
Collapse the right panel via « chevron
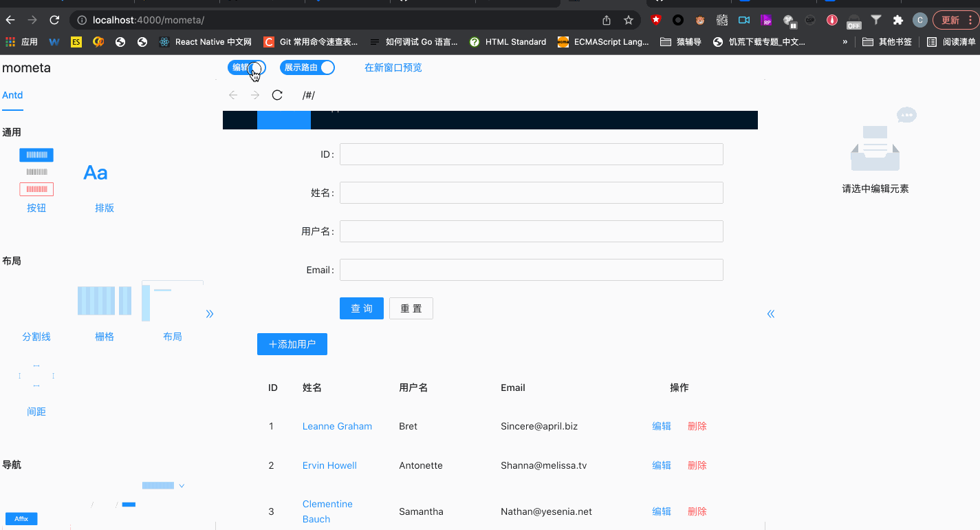[770, 313]
